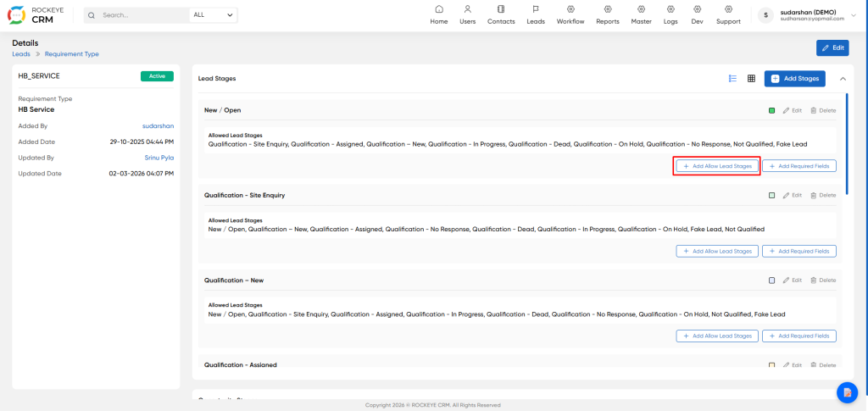
Task: Open the Logs navigation item
Action: pyautogui.click(x=670, y=15)
